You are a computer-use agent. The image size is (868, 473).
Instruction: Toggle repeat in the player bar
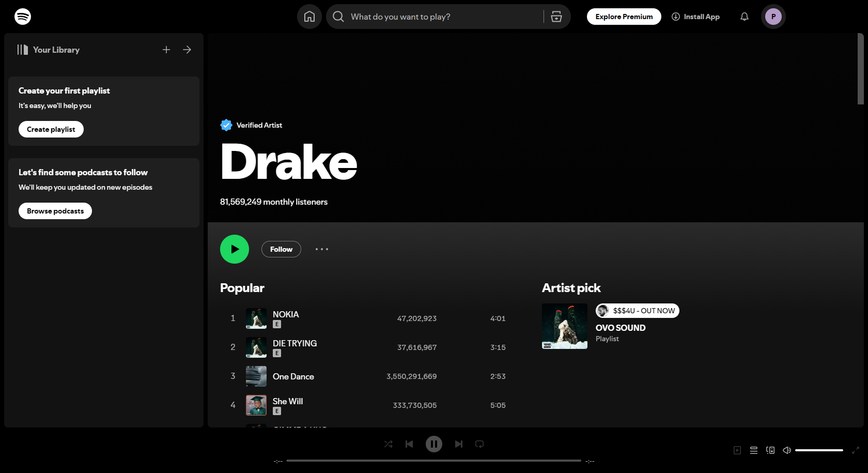479,444
